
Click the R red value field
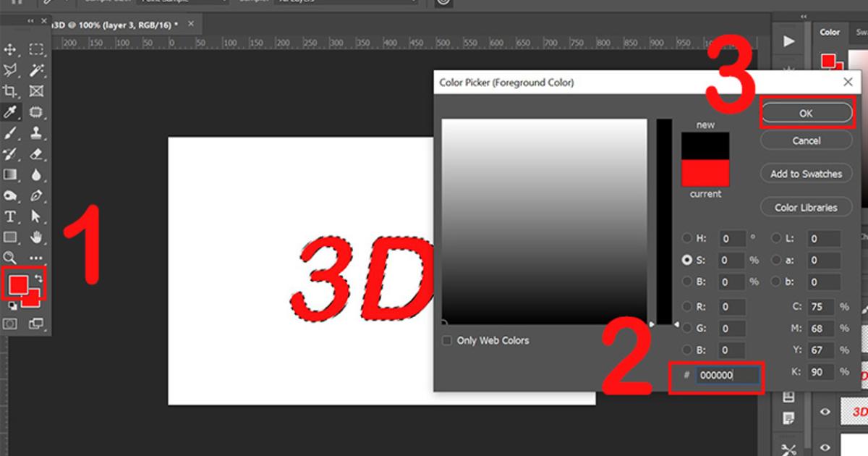click(733, 307)
